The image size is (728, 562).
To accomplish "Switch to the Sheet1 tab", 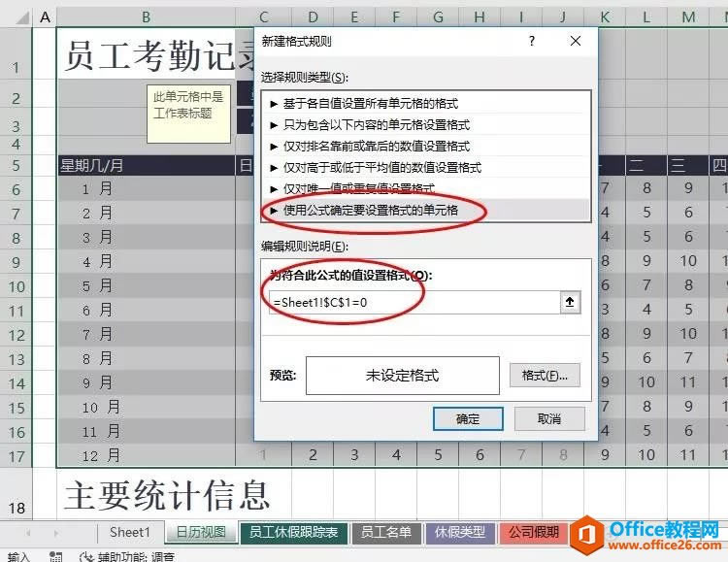I will [x=130, y=532].
